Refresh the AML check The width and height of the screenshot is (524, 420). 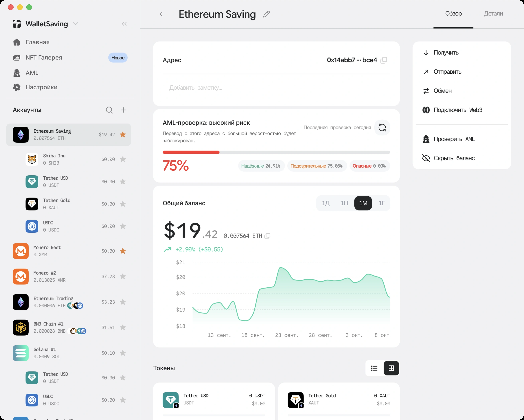point(382,127)
